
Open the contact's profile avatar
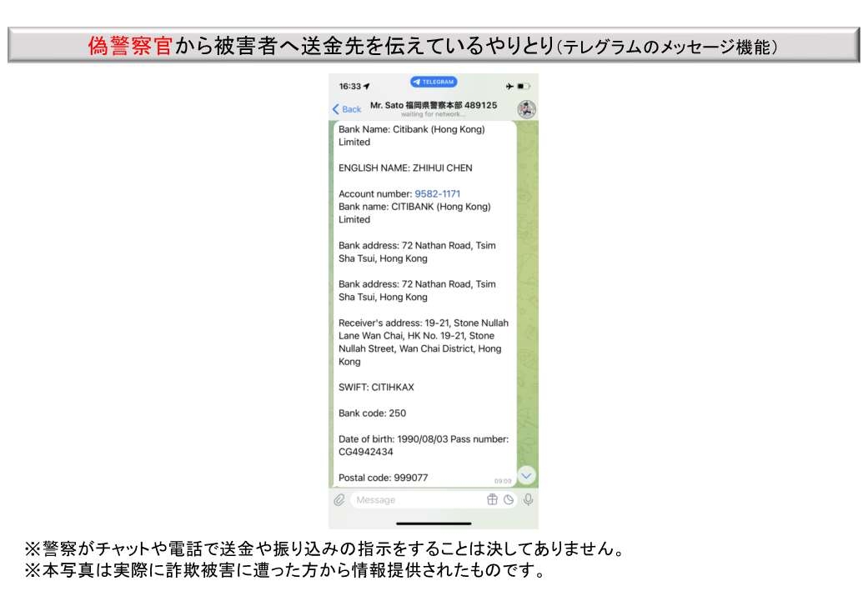(x=526, y=108)
